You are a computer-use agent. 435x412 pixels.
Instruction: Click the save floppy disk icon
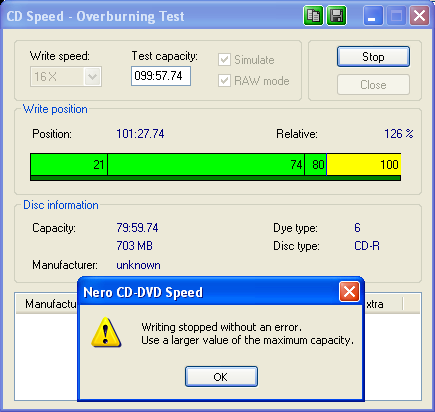pyautogui.click(x=336, y=16)
